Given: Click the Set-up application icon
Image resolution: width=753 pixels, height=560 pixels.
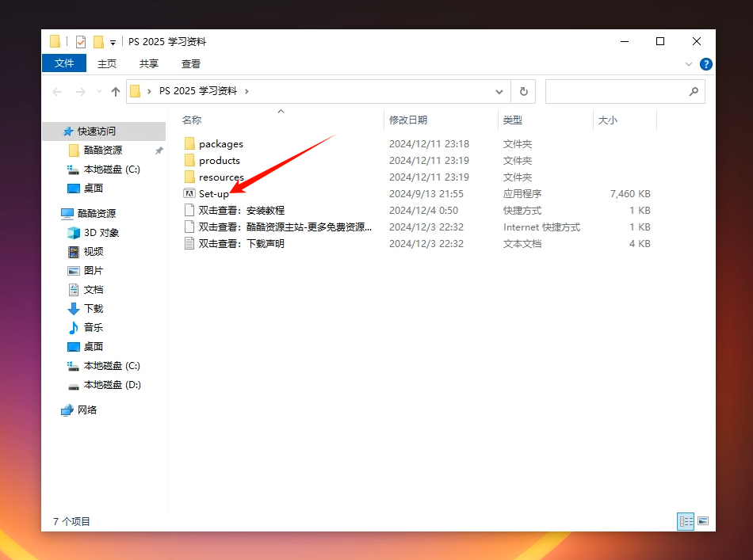Looking at the screenshot, I should pos(189,194).
